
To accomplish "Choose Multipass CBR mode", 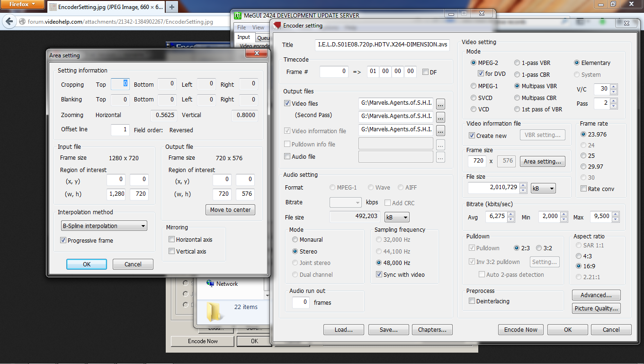I will pyautogui.click(x=518, y=98).
